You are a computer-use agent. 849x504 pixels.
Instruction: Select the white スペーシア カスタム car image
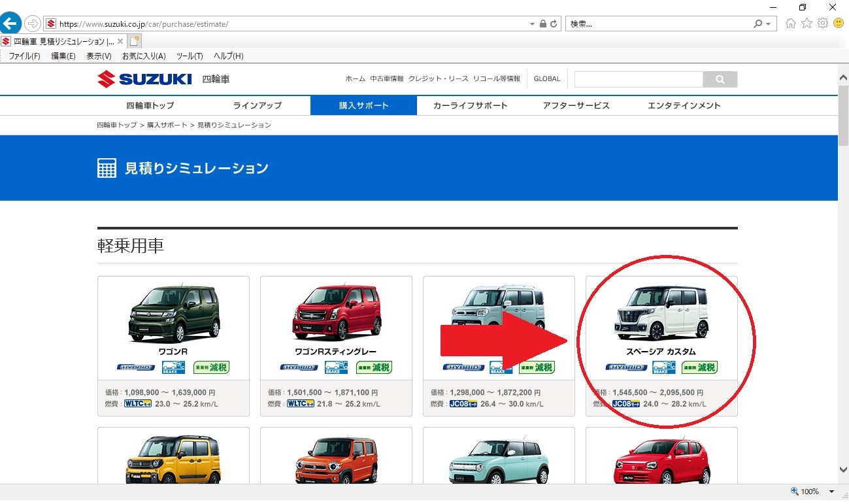661,312
